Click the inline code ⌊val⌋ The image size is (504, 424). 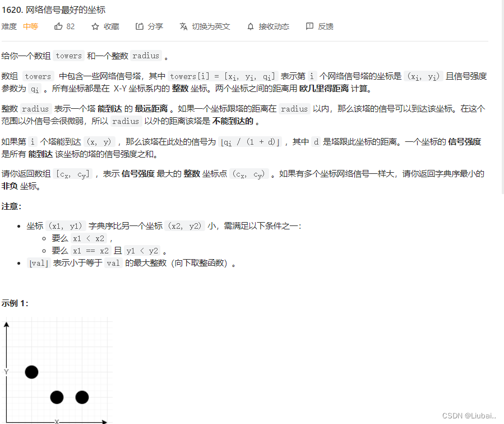[x=39, y=263]
